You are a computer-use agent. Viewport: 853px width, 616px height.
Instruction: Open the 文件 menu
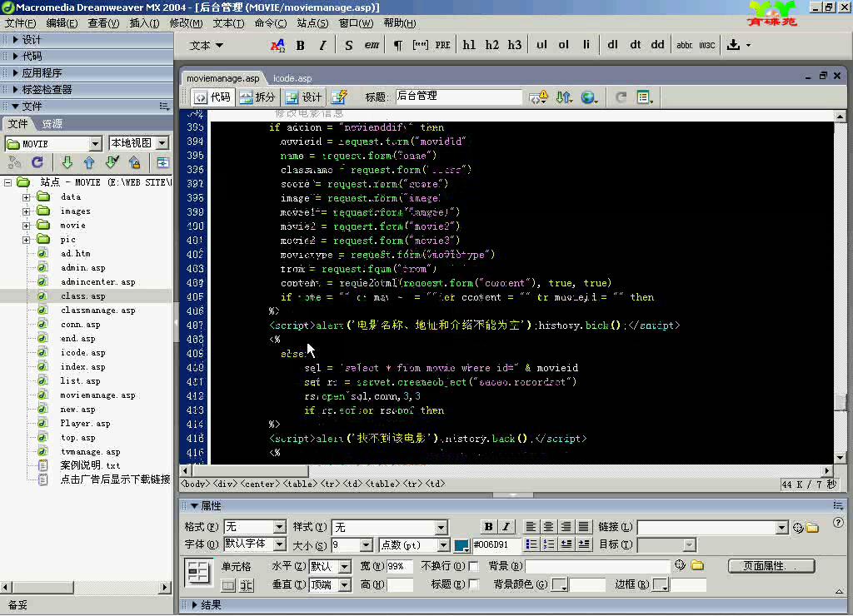click(20, 22)
